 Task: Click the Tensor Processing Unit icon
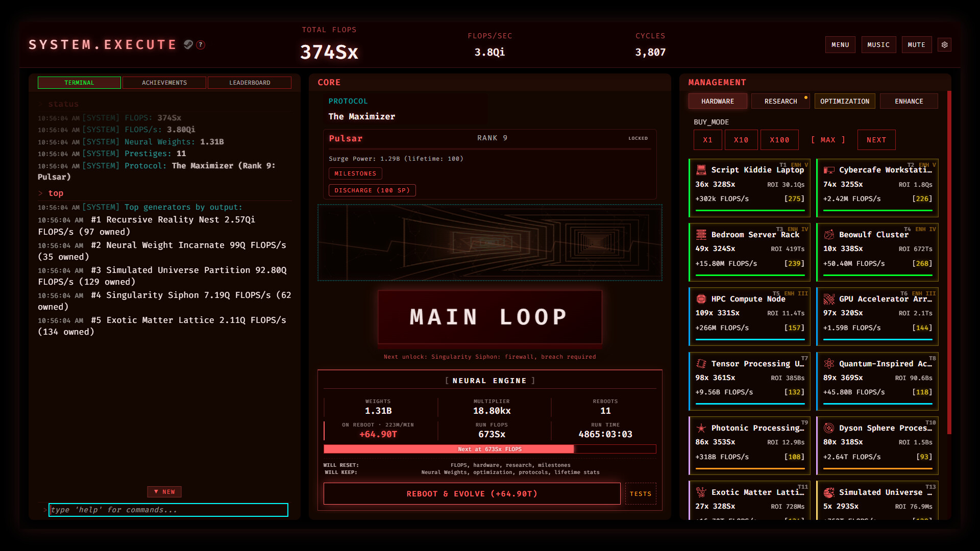[701, 364]
